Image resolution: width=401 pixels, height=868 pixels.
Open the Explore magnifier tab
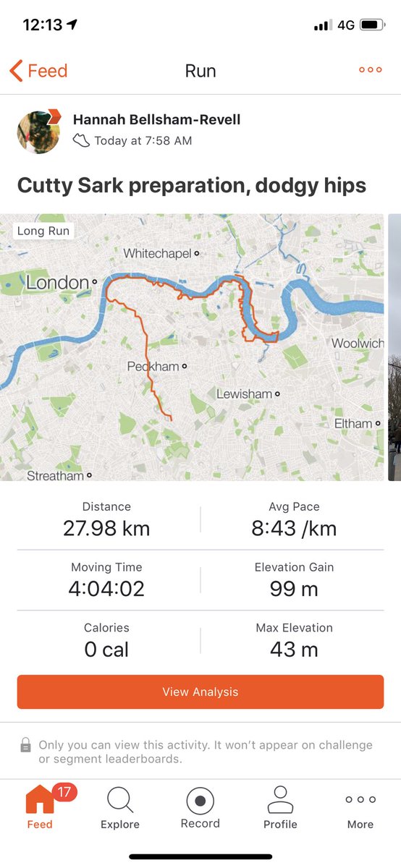(120, 808)
